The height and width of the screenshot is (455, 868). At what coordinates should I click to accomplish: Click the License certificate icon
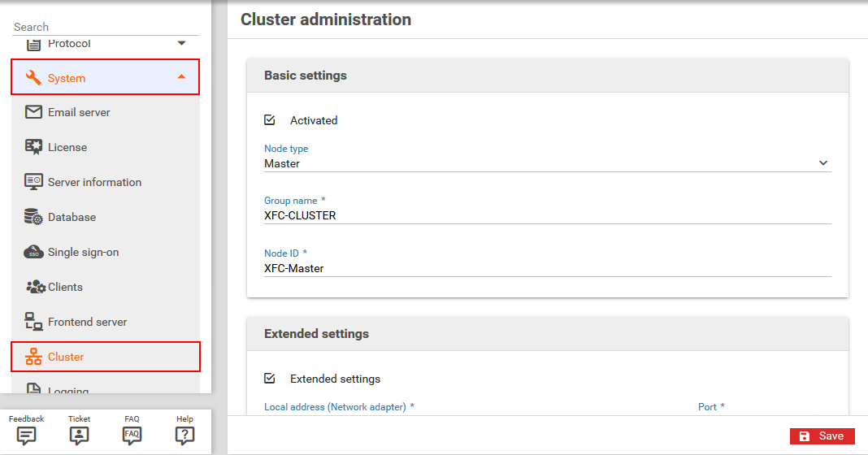tap(33, 147)
